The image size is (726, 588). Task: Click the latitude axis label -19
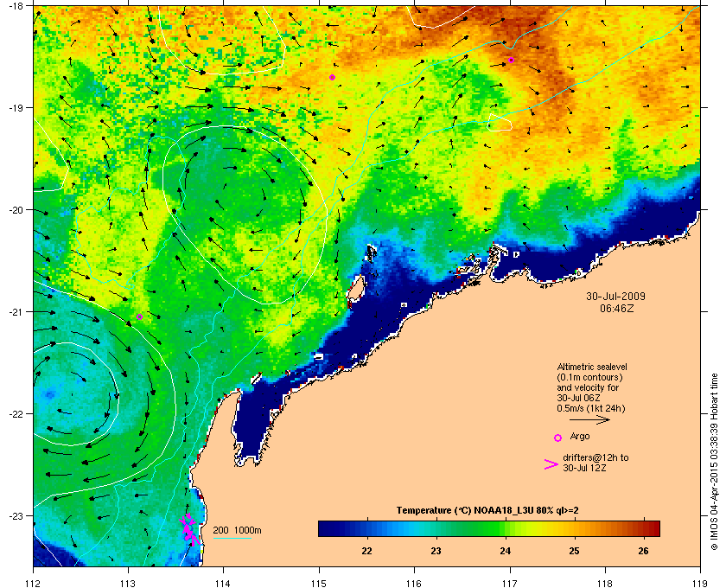tap(16, 107)
